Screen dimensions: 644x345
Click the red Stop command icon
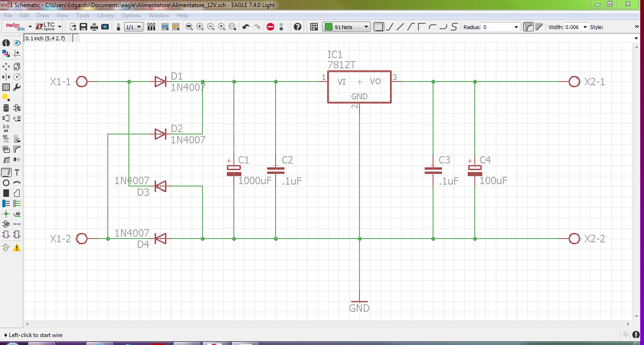tap(270, 27)
